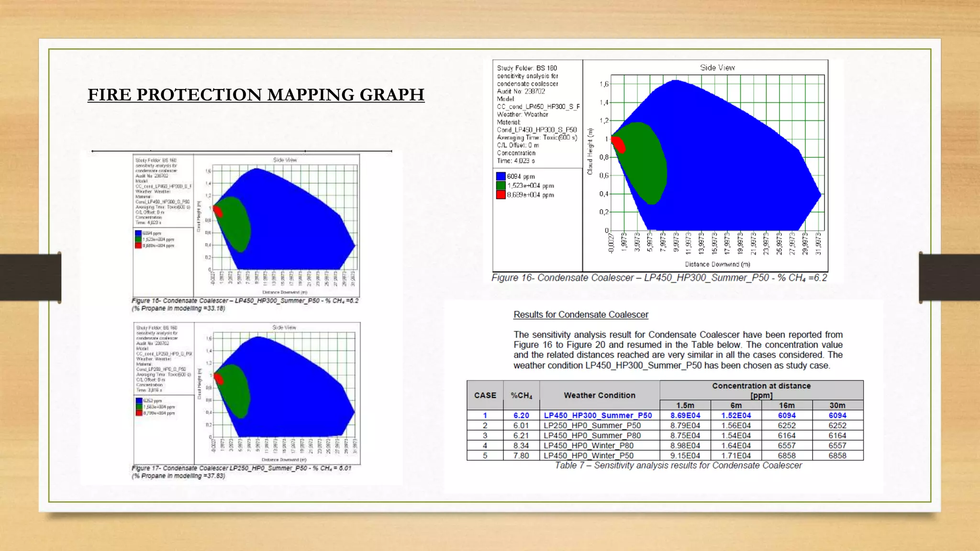Click the green 1,523e+004 ppm legend swatch in the large graph

501,186
